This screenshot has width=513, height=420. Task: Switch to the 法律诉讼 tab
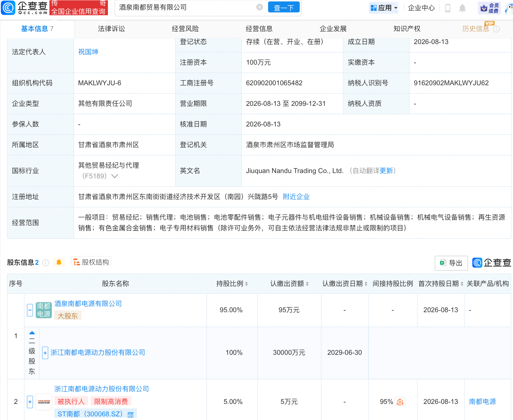pos(111,29)
